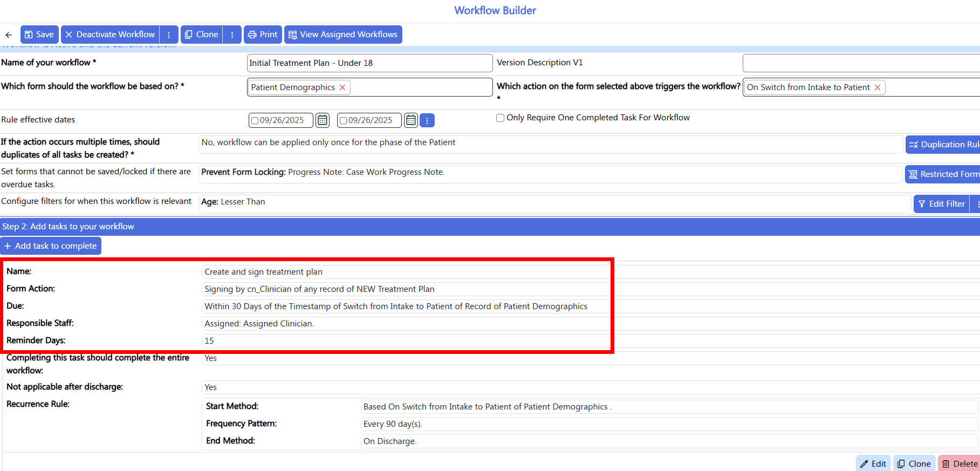This screenshot has width=980, height=471.
Task: Click the Workflow Builder title
Action: point(495,10)
